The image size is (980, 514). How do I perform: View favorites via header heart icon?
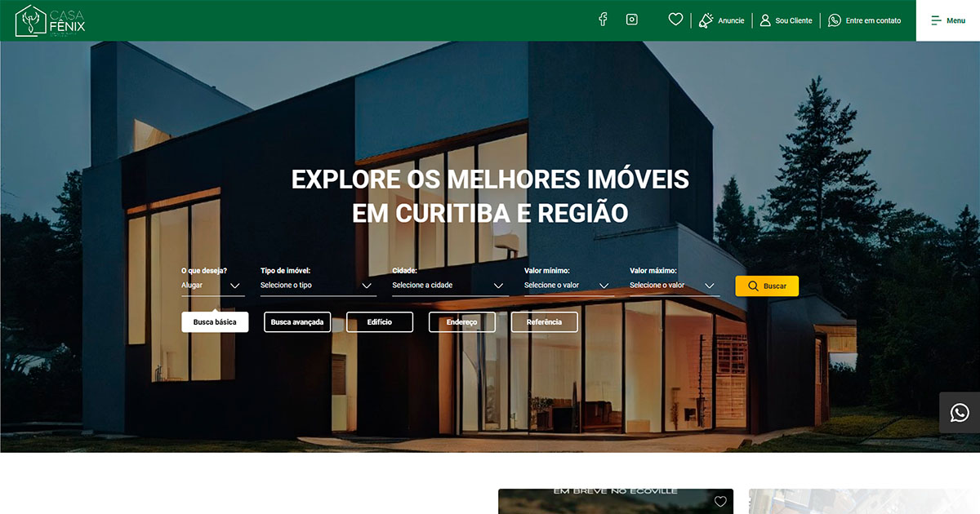tap(675, 20)
